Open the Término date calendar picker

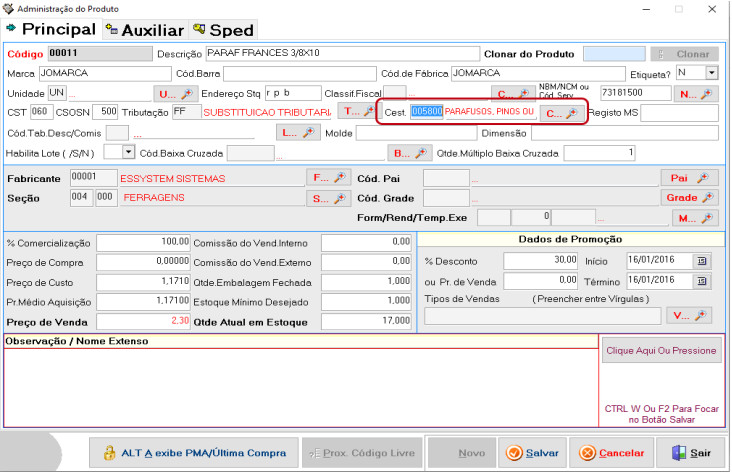[700, 280]
